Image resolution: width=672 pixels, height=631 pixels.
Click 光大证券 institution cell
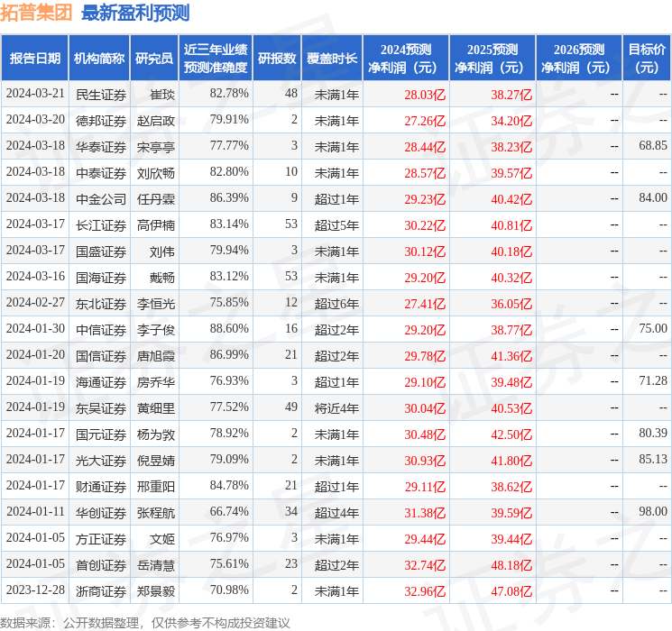[101, 460]
